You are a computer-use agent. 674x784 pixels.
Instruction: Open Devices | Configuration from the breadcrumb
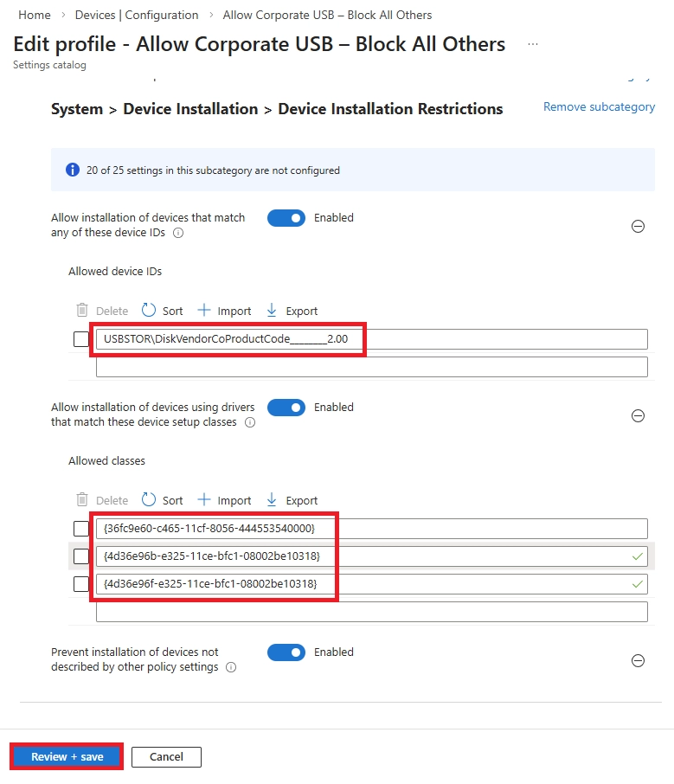[136, 15]
